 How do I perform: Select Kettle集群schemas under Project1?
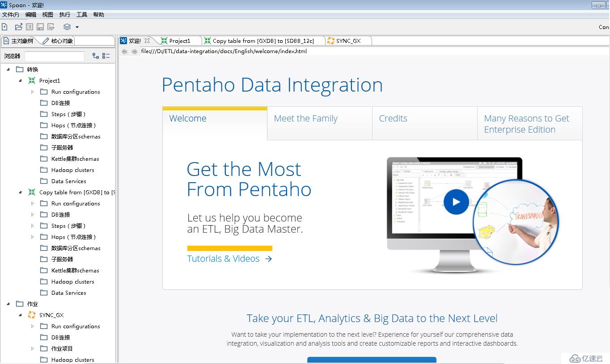pos(75,159)
